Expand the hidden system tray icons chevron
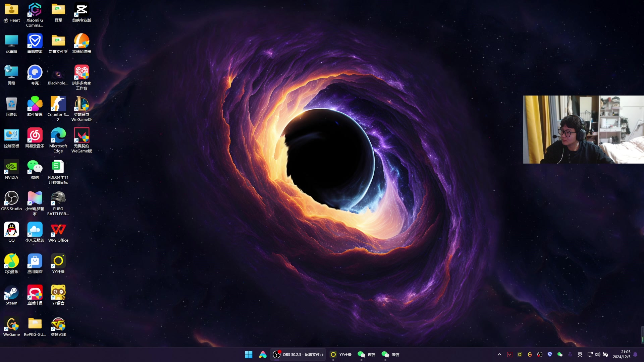The width and height of the screenshot is (644, 362). 499,355
